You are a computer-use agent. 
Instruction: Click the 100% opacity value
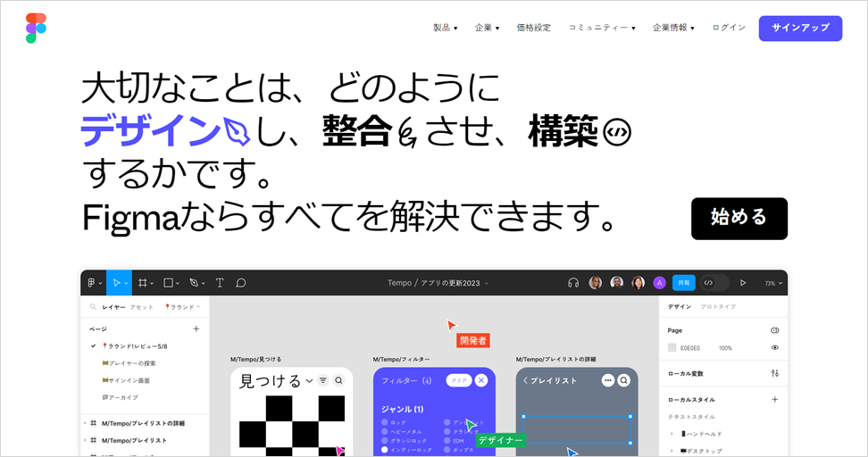pos(725,348)
